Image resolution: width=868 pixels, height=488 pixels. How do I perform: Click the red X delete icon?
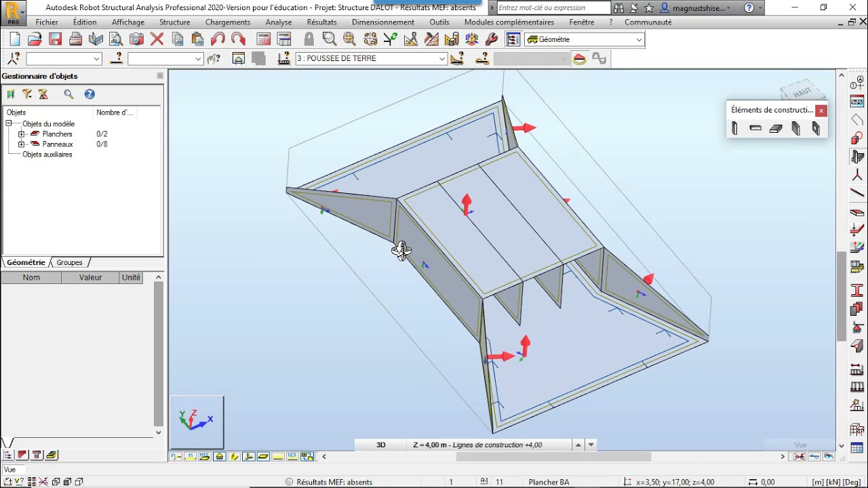tap(157, 39)
